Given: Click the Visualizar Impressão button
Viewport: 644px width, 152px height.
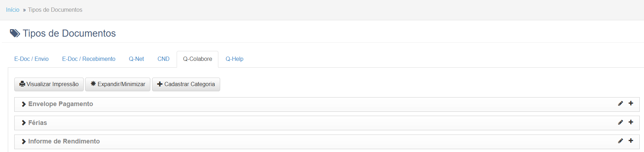Looking at the screenshot, I should tap(49, 84).
